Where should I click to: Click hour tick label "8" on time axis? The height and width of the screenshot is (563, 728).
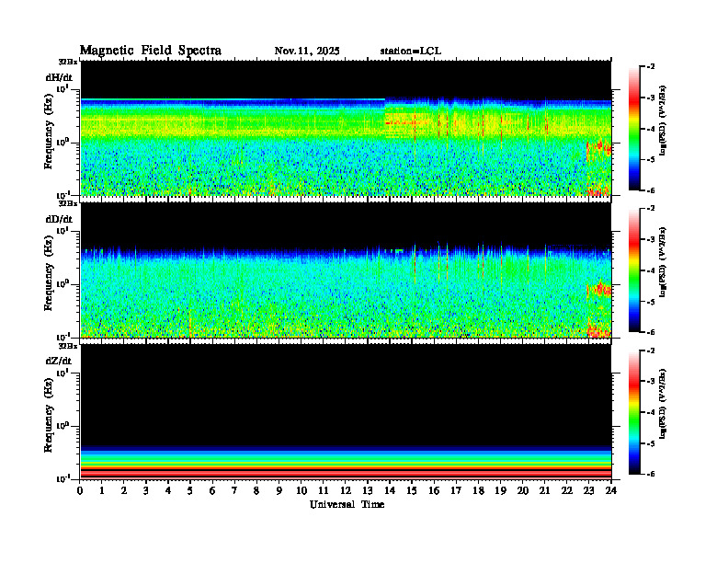256,491
